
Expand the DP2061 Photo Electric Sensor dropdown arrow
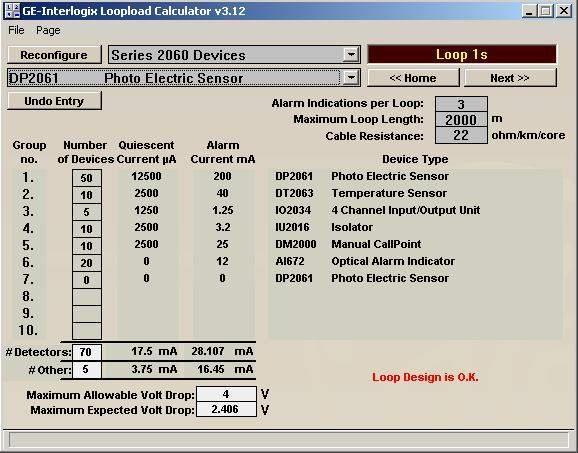pyautogui.click(x=351, y=78)
